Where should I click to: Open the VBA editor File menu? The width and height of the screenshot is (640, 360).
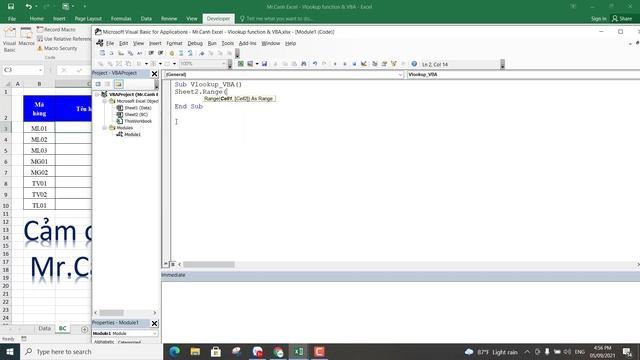(x=110, y=43)
